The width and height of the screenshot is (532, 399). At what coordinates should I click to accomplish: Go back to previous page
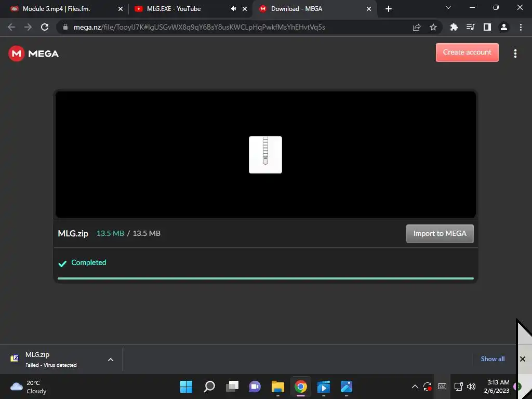click(11, 27)
